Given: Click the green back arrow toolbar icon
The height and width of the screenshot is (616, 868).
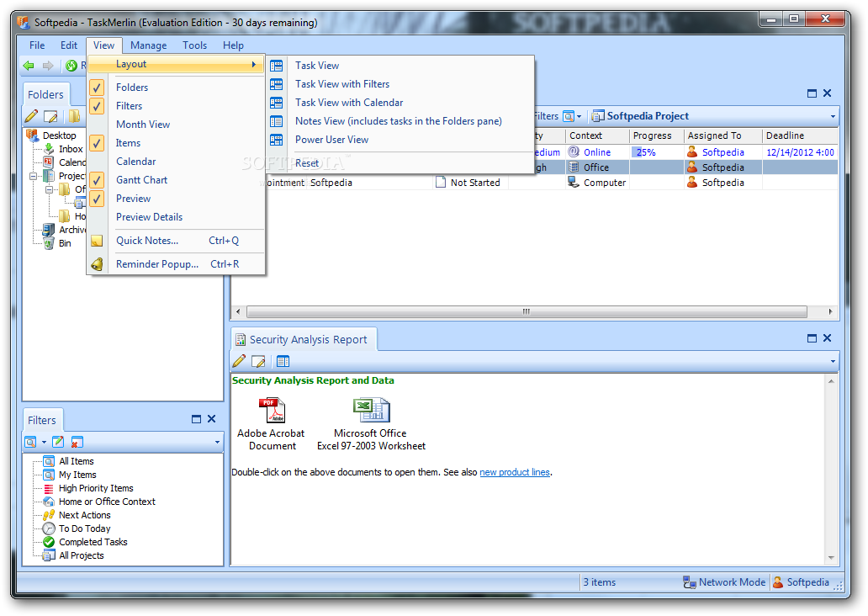Looking at the screenshot, I should pyautogui.click(x=29, y=66).
